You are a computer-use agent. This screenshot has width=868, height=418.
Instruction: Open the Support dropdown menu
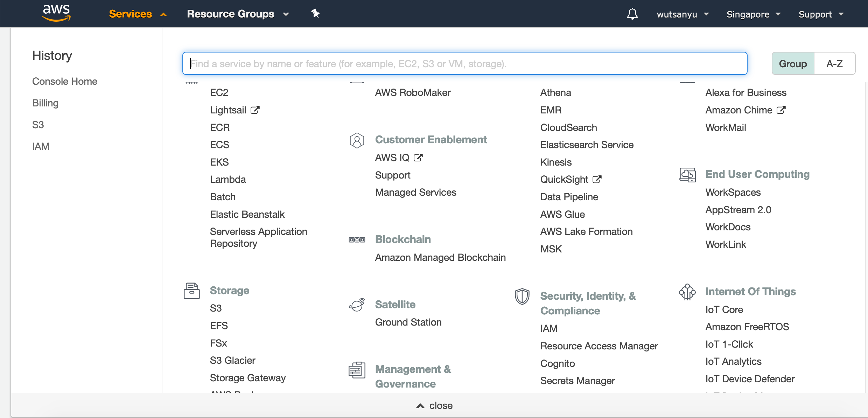821,14
